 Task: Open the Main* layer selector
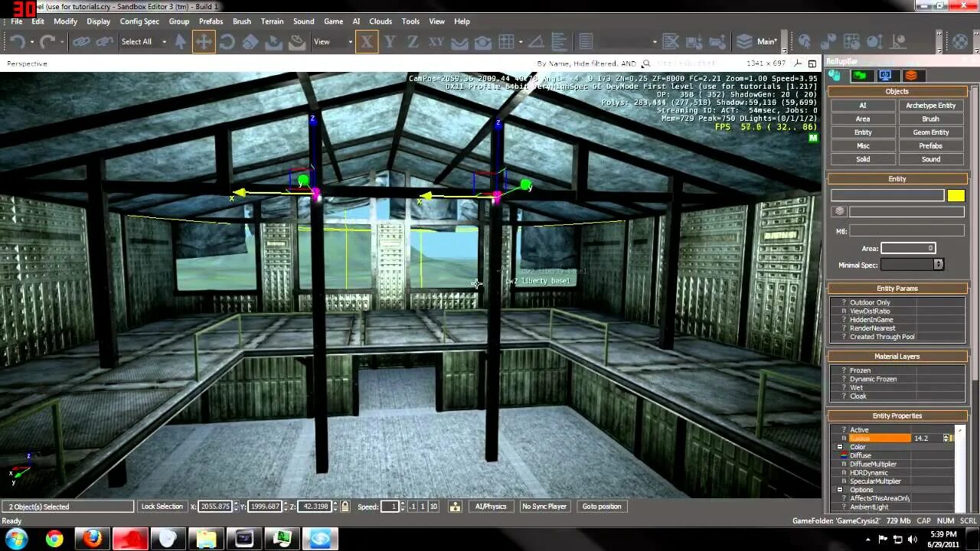tap(767, 41)
